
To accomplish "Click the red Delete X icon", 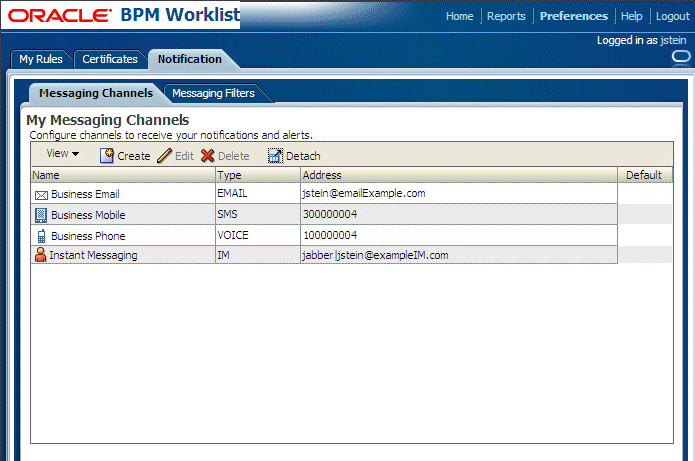I will 207,156.
